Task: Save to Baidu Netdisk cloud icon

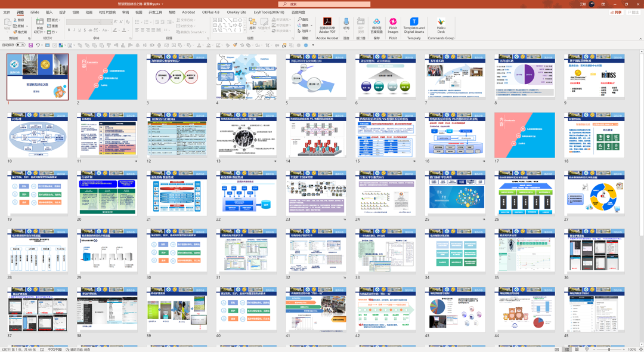Action: 376,21
